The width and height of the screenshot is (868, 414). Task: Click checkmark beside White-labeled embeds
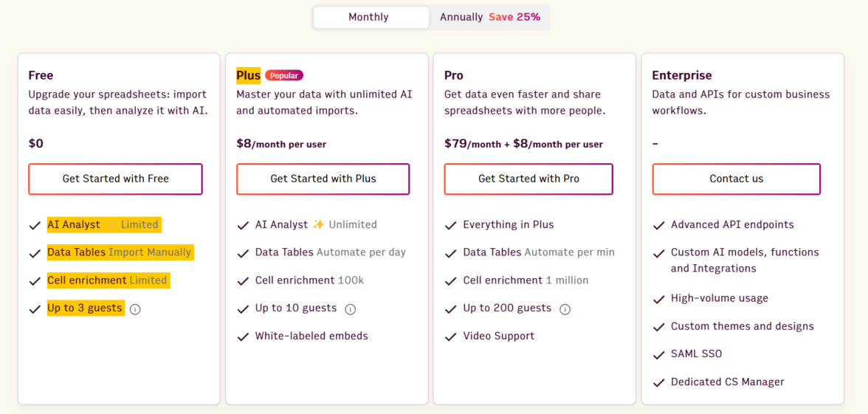(243, 337)
